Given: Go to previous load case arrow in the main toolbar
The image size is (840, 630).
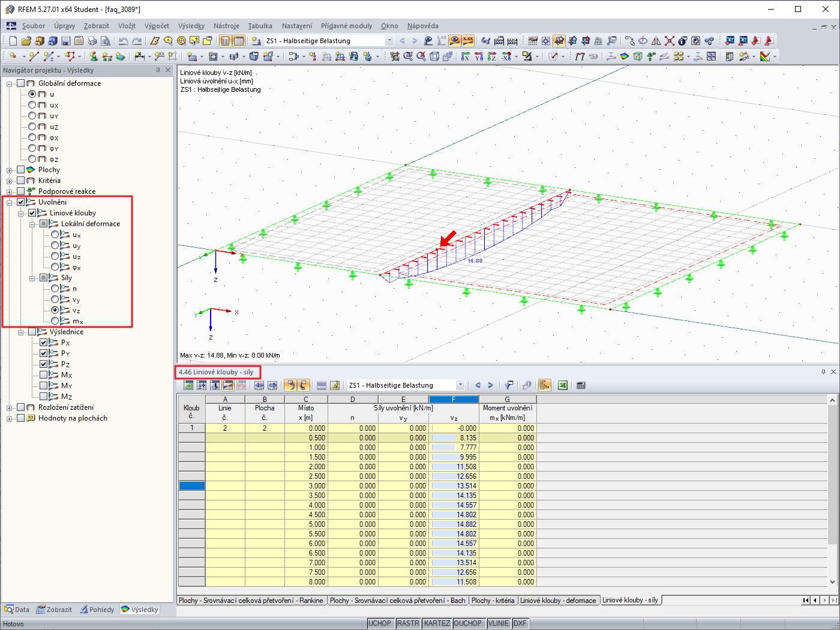Looking at the screenshot, I should (x=402, y=41).
